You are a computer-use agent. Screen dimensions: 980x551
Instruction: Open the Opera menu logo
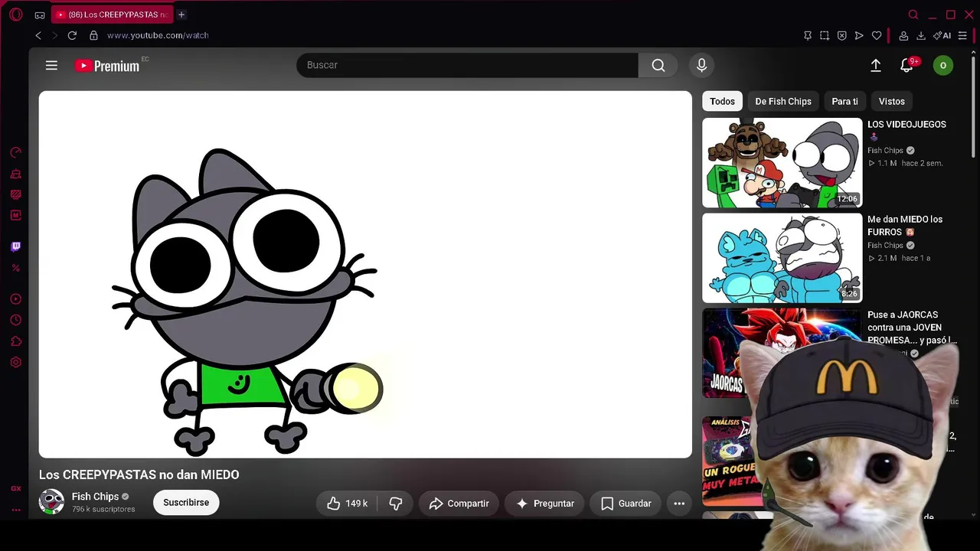[16, 15]
